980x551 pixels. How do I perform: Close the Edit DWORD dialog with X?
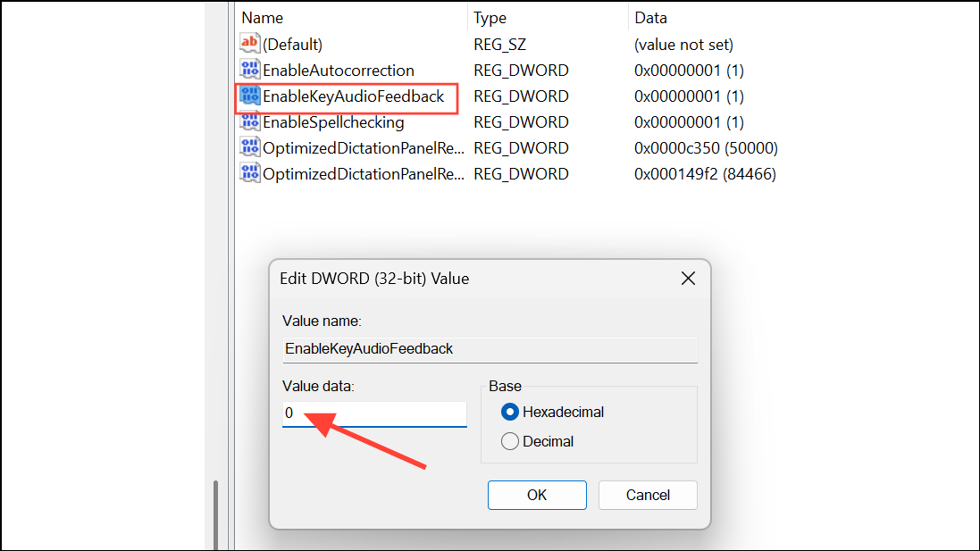click(x=687, y=279)
